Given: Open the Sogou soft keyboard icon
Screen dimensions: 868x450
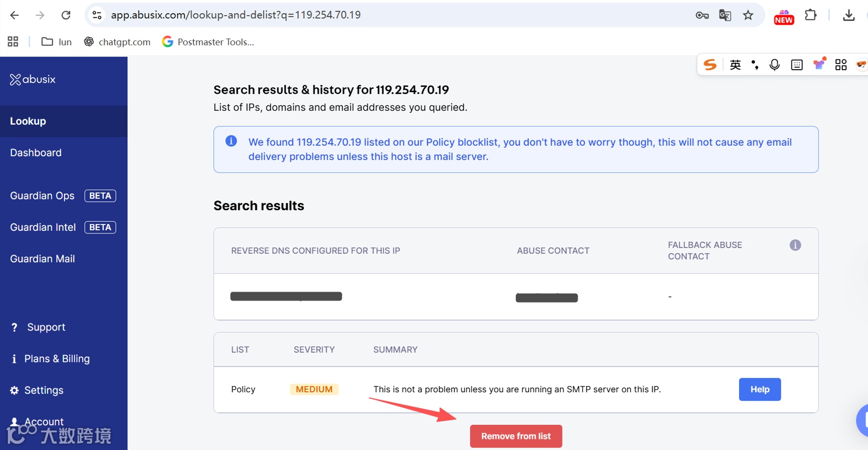Looking at the screenshot, I should pos(797,65).
